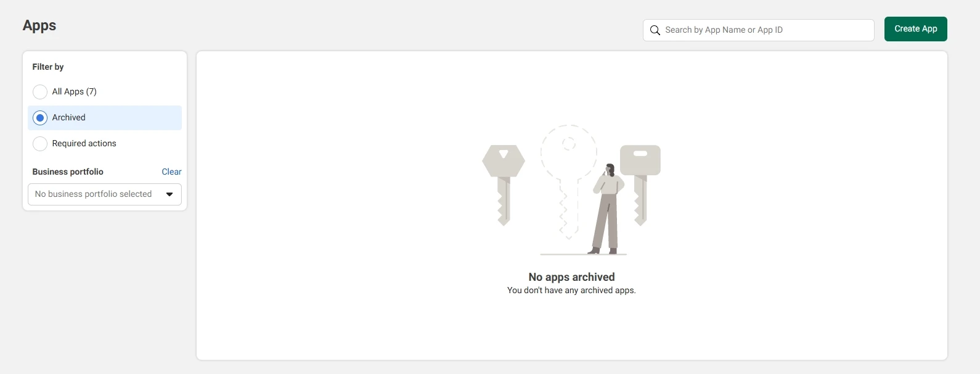Focus the Search by App Name field
980x374 pixels.
coord(759,30)
